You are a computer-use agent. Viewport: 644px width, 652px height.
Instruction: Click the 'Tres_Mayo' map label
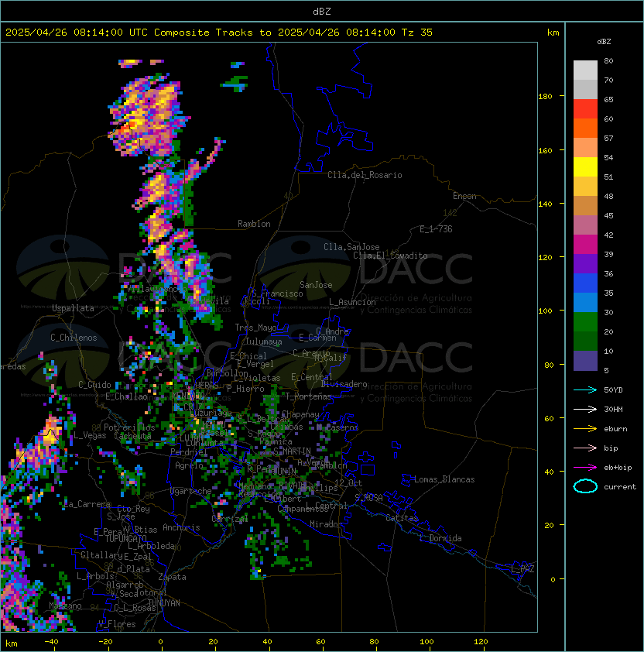(255, 328)
